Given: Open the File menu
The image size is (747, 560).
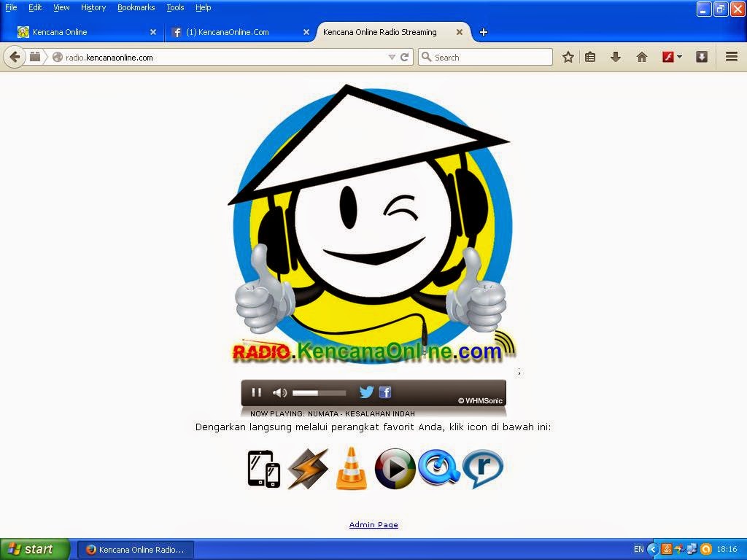Looking at the screenshot, I should point(11,7).
